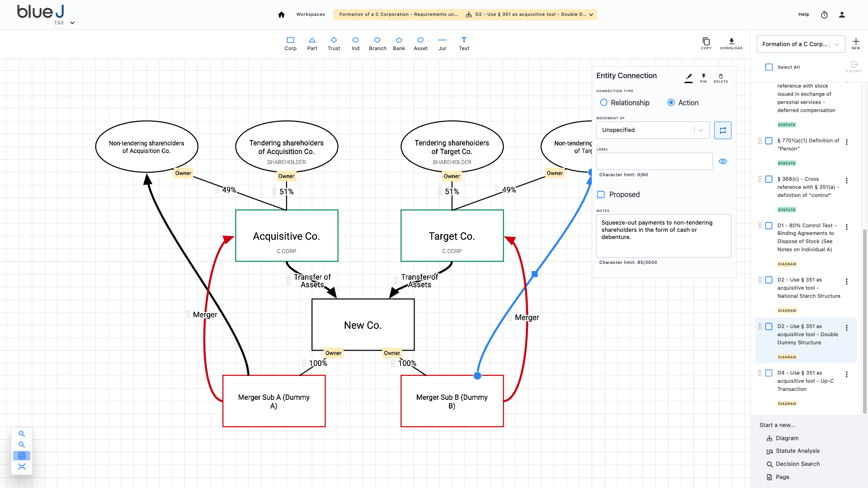The width and height of the screenshot is (868, 488).
Task: Start a new Statute Analysis
Action: (797, 450)
